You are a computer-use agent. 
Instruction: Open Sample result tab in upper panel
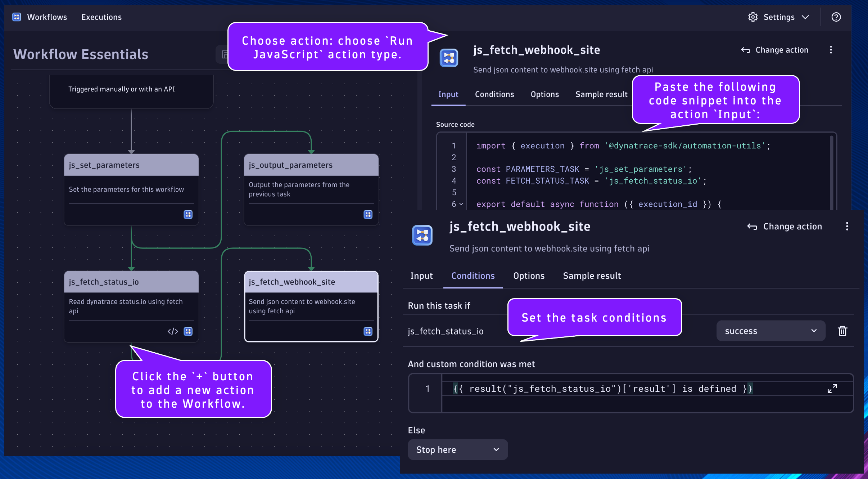tap(601, 94)
